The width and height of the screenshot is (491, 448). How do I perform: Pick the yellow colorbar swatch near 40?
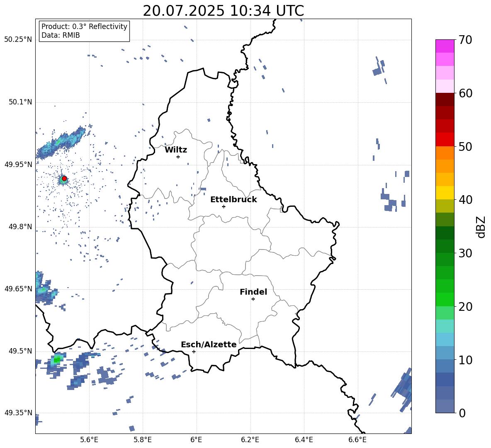tap(445, 193)
